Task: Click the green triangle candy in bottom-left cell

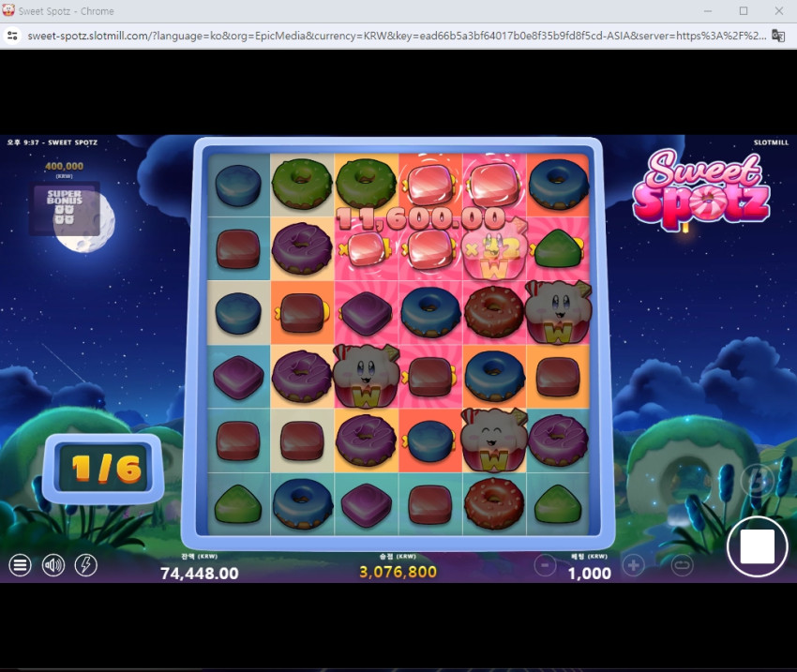Action: (238, 504)
